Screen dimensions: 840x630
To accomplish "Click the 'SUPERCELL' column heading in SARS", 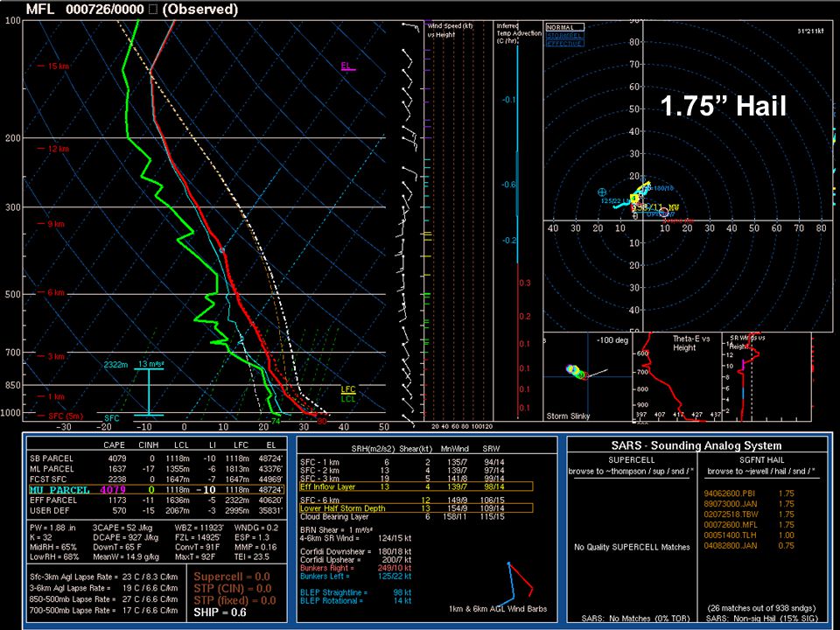I will click(x=632, y=460).
